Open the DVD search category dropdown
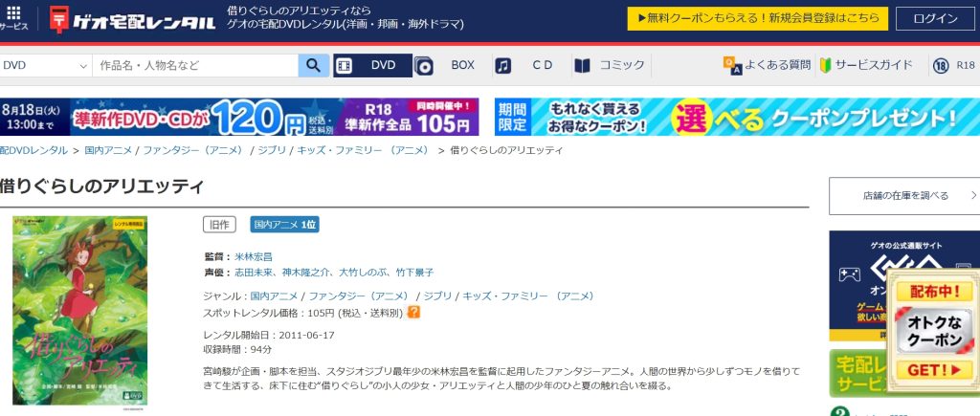Image resolution: width=980 pixels, height=416 pixels. point(46,66)
